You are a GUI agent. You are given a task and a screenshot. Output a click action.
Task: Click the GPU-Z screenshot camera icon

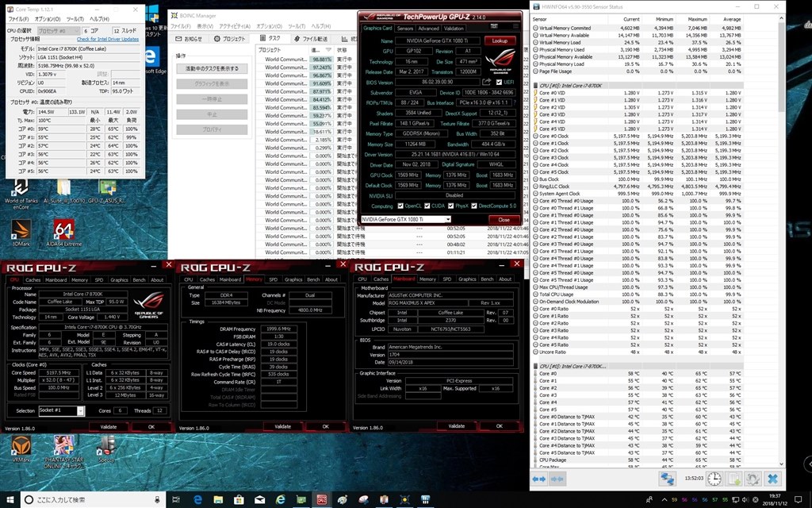[x=494, y=26]
